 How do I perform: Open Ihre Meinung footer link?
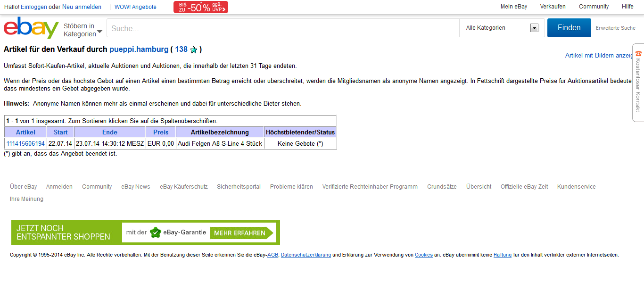[26, 199]
